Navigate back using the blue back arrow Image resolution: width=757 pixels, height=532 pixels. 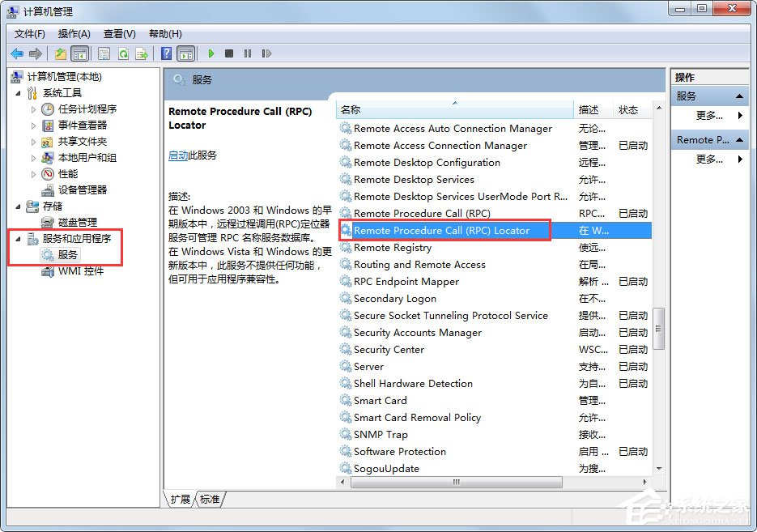[x=16, y=53]
